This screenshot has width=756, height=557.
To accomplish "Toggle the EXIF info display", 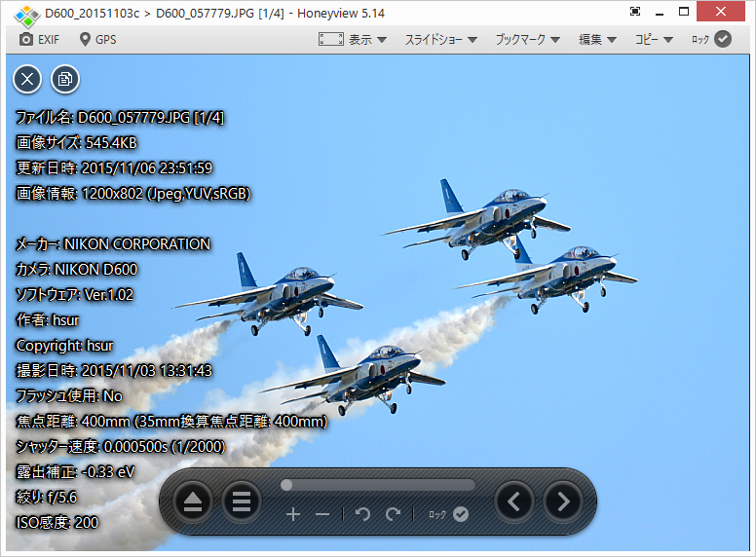I will [x=39, y=39].
